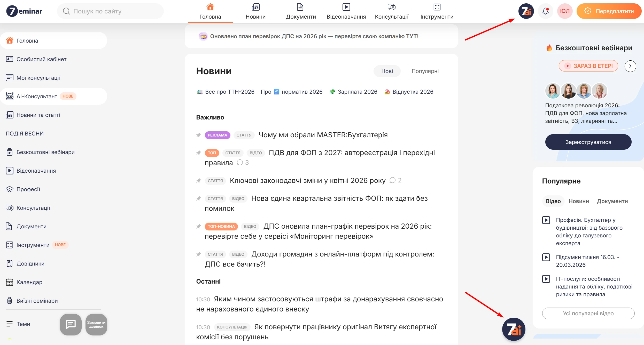Click the Передплатити subscribe button
This screenshot has height=345, width=644.
[x=609, y=11]
